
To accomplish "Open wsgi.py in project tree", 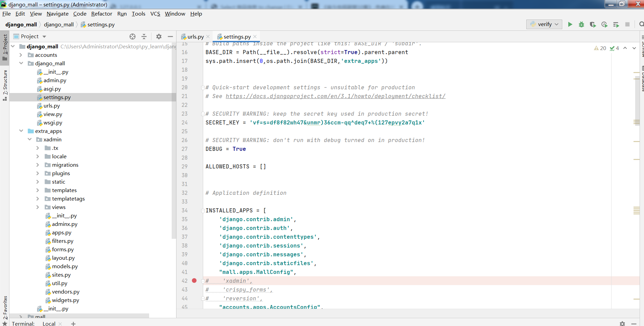I will click(53, 122).
